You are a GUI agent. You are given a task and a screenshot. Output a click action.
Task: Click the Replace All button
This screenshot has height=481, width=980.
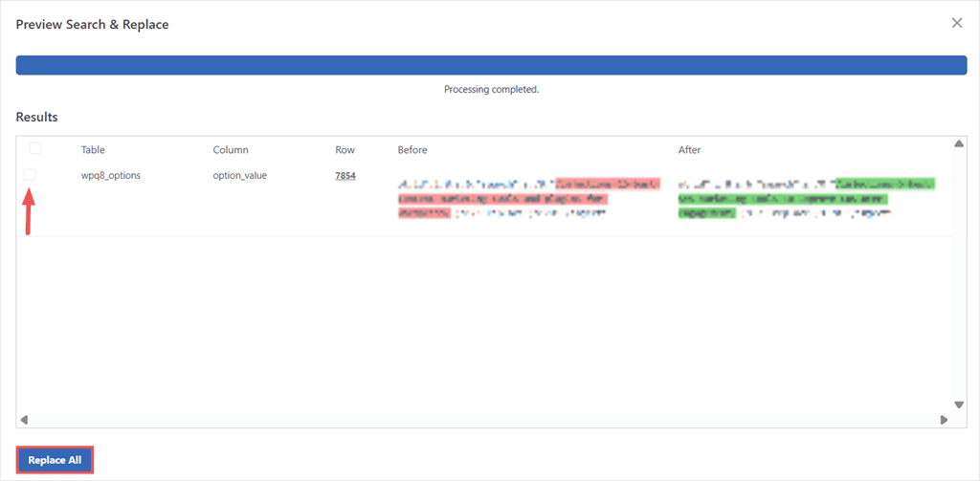point(55,460)
